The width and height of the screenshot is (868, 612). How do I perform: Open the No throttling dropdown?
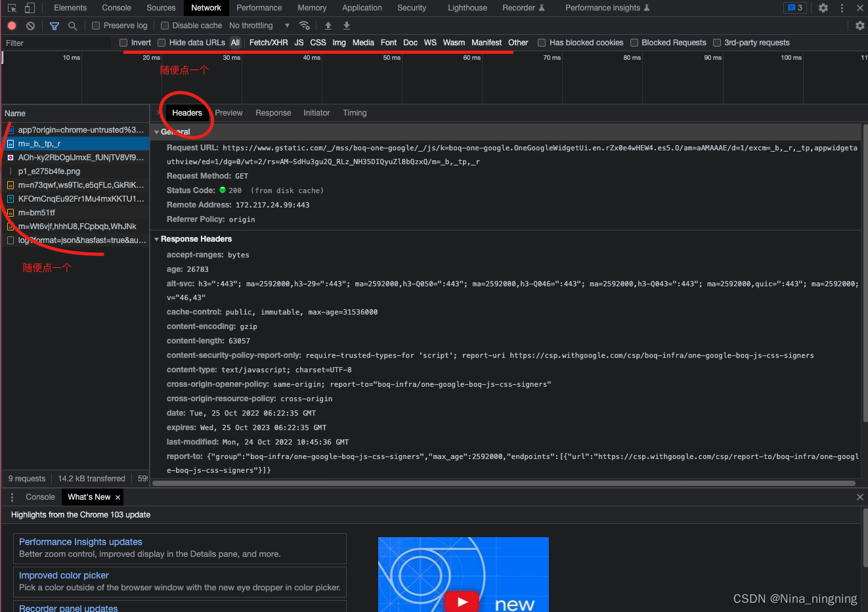click(259, 26)
